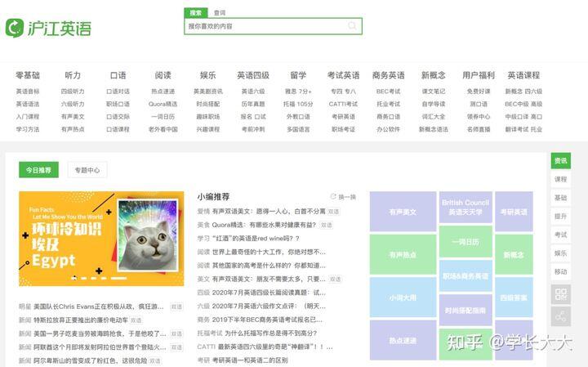Open the 娱乐 menu heading
The width and height of the screenshot is (588, 367).
click(x=208, y=75)
